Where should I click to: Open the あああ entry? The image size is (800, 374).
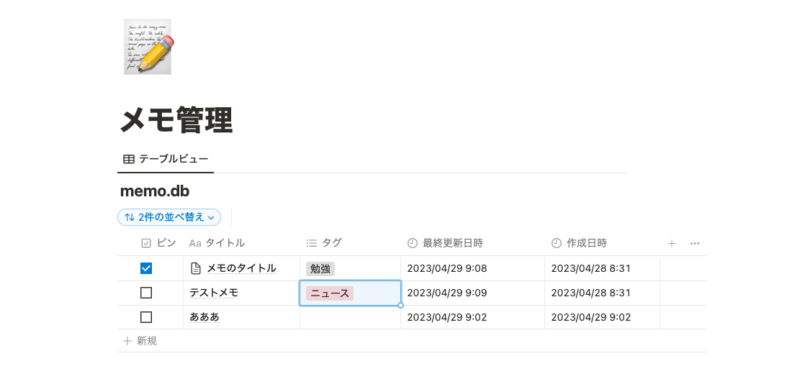click(205, 317)
